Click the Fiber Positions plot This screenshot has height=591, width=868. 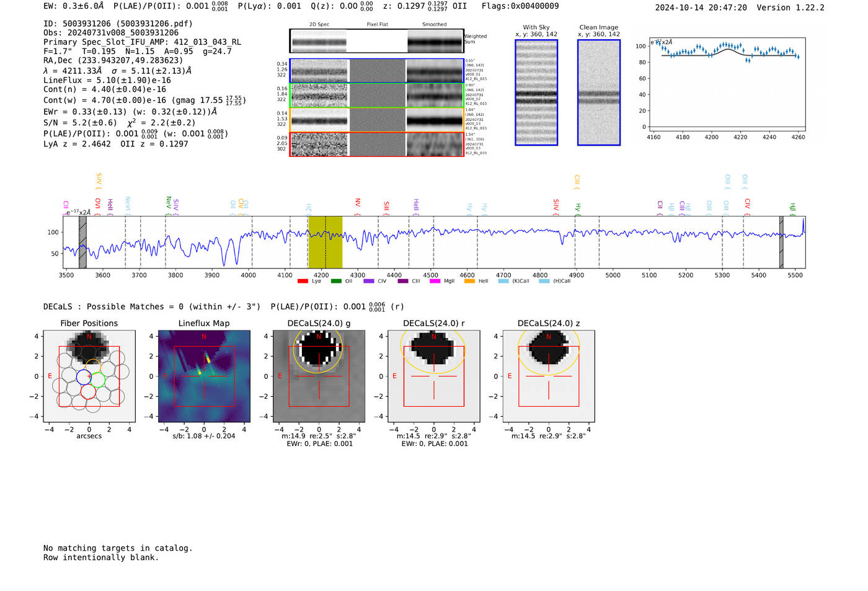click(x=89, y=376)
